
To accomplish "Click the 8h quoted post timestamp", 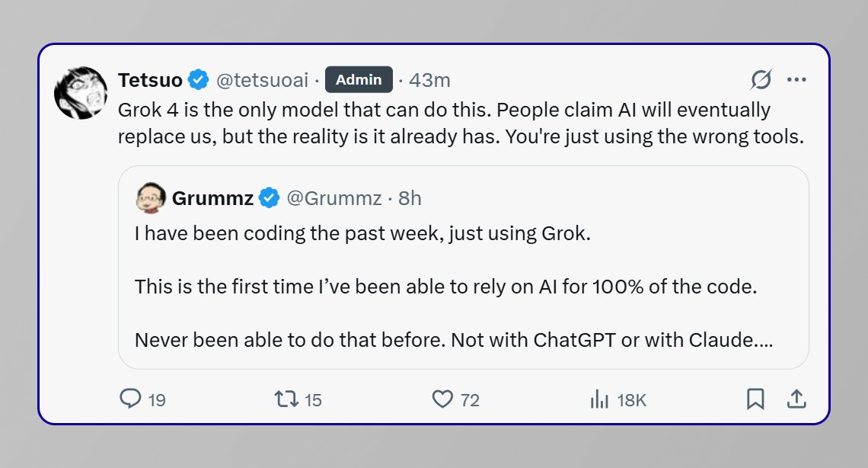I will pyautogui.click(x=410, y=198).
